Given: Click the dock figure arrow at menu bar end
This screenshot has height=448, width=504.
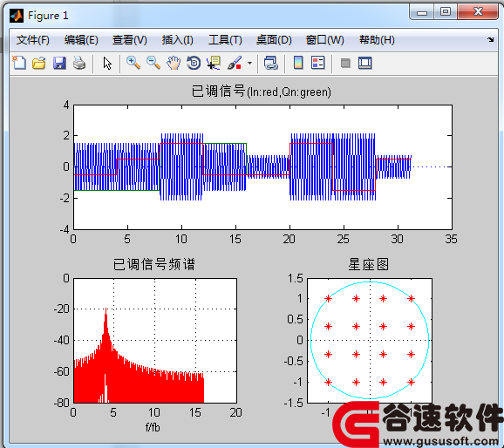Looking at the screenshot, I should 491,40.
